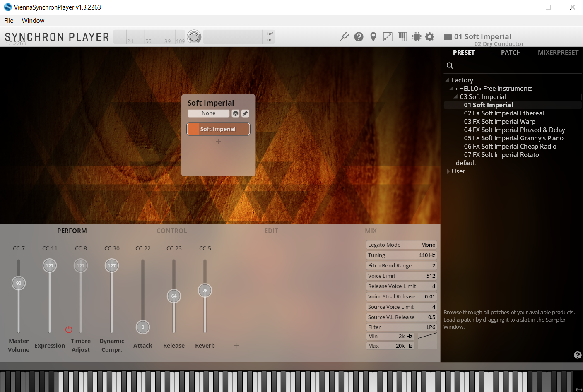Open settings gear icon

point(430,37)
